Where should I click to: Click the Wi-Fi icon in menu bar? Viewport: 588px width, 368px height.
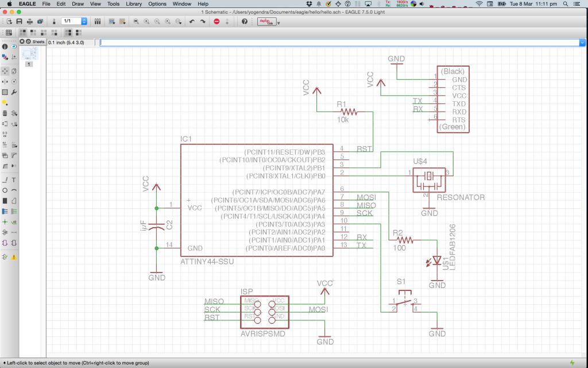(479, 4)
